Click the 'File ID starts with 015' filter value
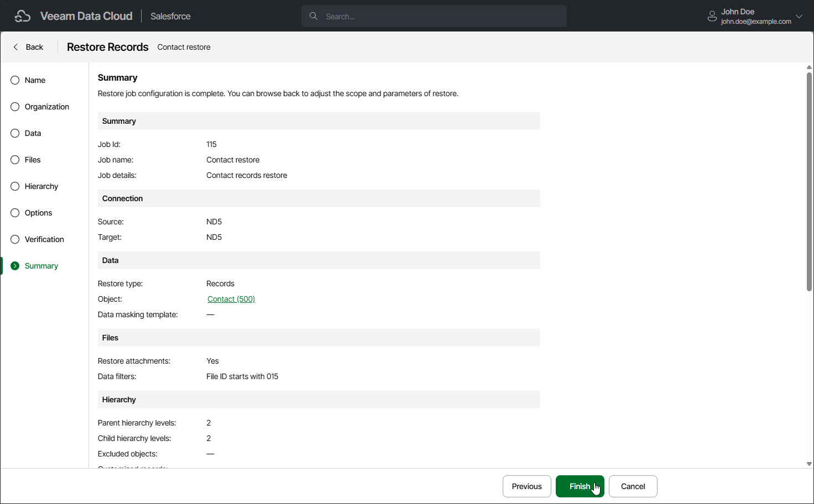This screenshot has height=504, width=814. [242, 376]
